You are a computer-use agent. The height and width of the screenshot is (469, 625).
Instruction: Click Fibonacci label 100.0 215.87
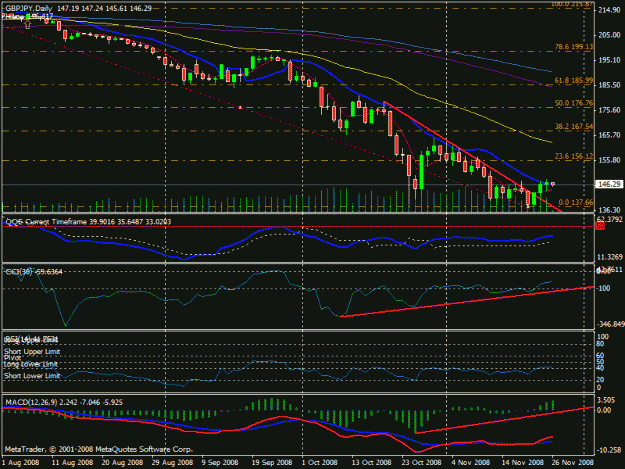[x=572, y=4]
